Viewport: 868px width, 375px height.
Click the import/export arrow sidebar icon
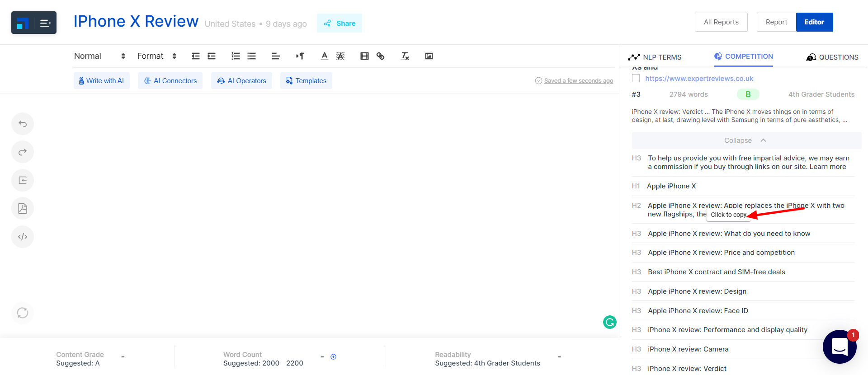23,180
